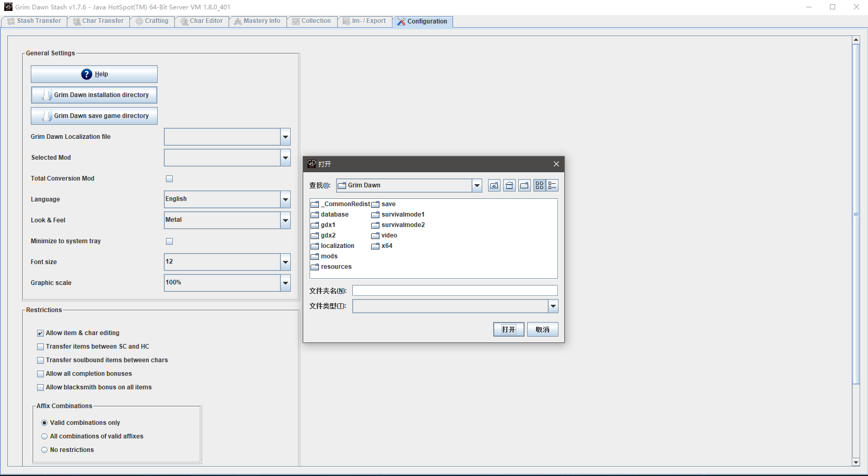This screenshot has width=868, height=476.
Task: Select the Configuration tab
Action: (x=423, y=21)
